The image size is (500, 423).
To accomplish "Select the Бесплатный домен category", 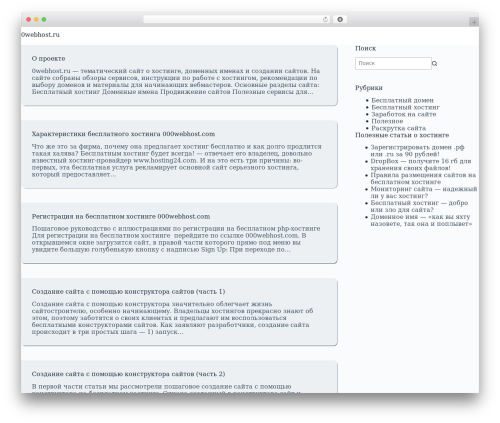I will 402,100.
